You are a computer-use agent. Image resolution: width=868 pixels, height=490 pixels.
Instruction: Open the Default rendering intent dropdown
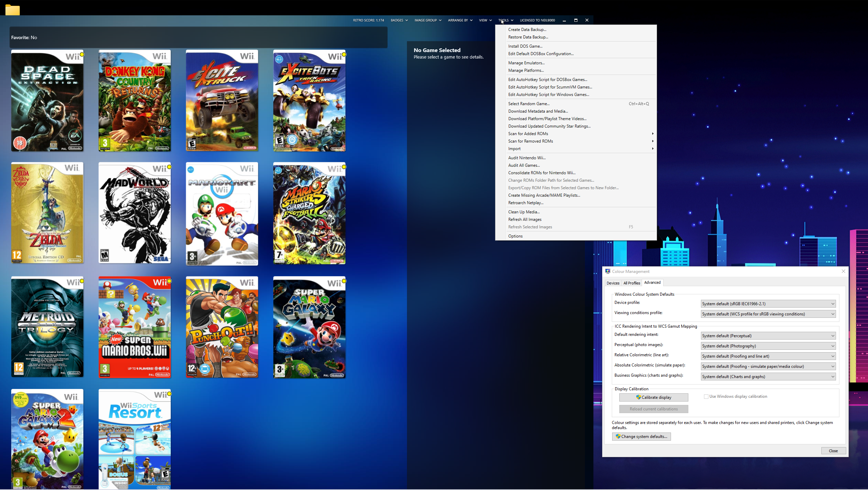click(768, 336)
